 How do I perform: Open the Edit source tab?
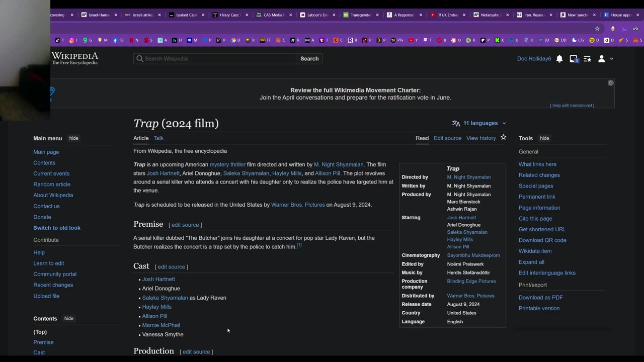pos(447,138)
